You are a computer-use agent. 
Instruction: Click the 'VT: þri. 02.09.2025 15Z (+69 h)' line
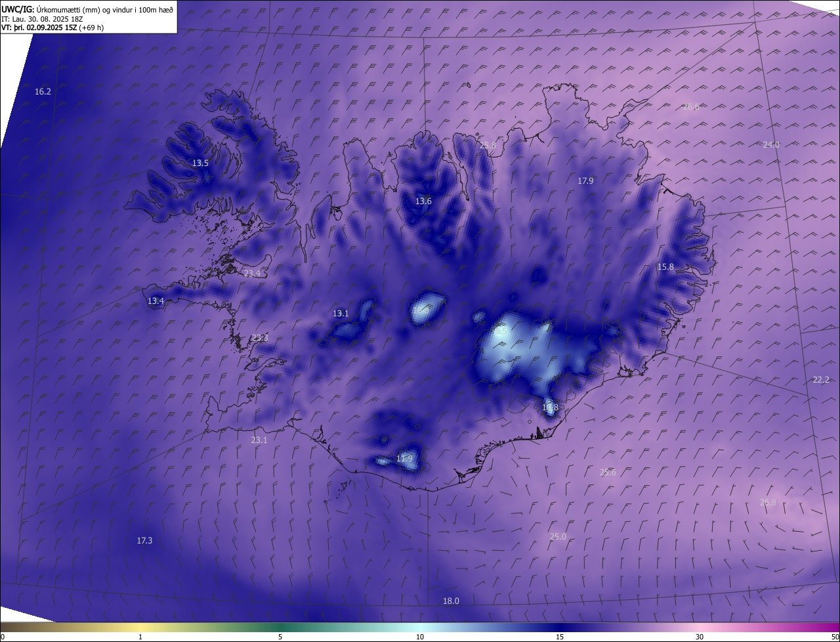click(x=52, y=28)
